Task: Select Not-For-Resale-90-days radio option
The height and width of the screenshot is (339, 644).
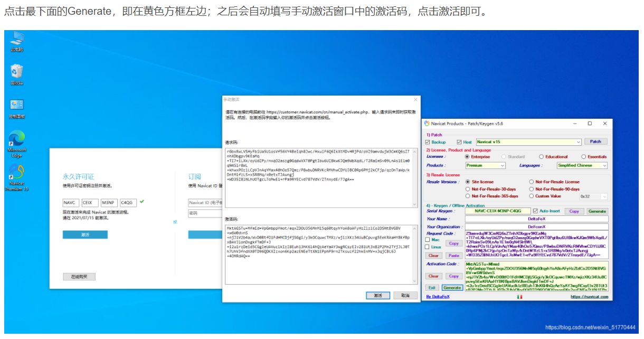Action: point(531,189)
